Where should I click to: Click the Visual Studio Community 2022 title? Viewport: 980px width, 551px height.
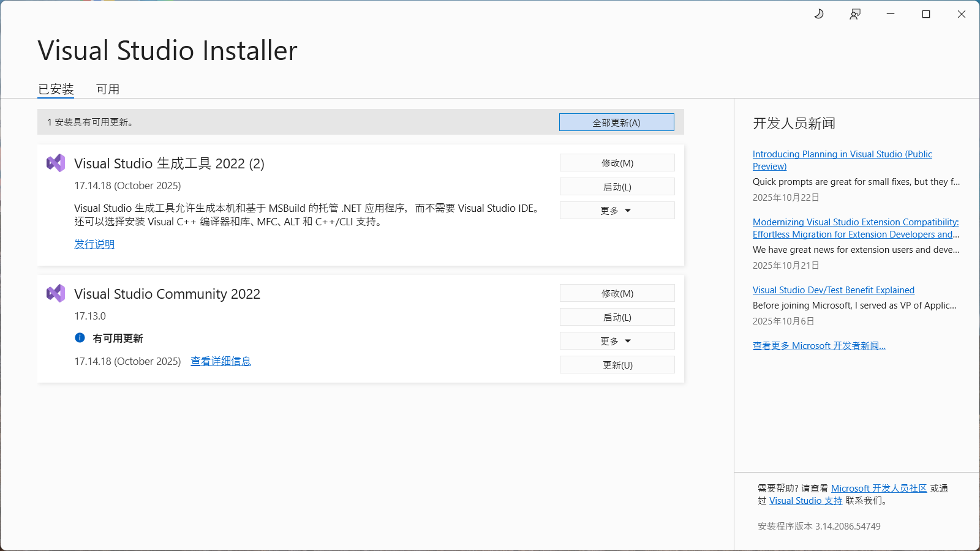point(167,294)
